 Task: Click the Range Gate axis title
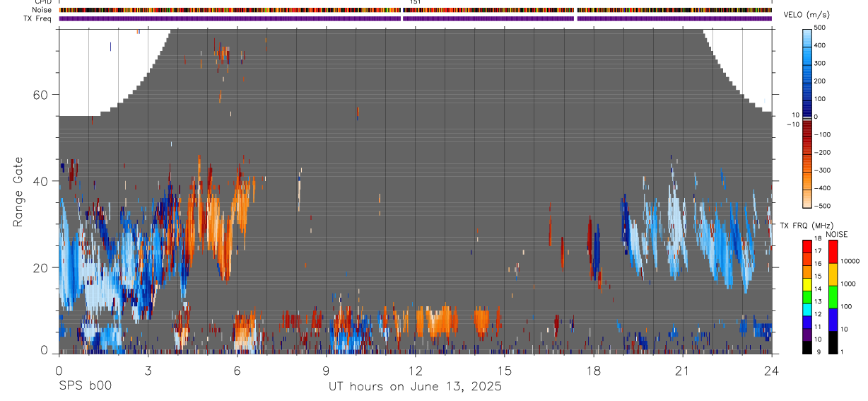click(x=19, y=192)
